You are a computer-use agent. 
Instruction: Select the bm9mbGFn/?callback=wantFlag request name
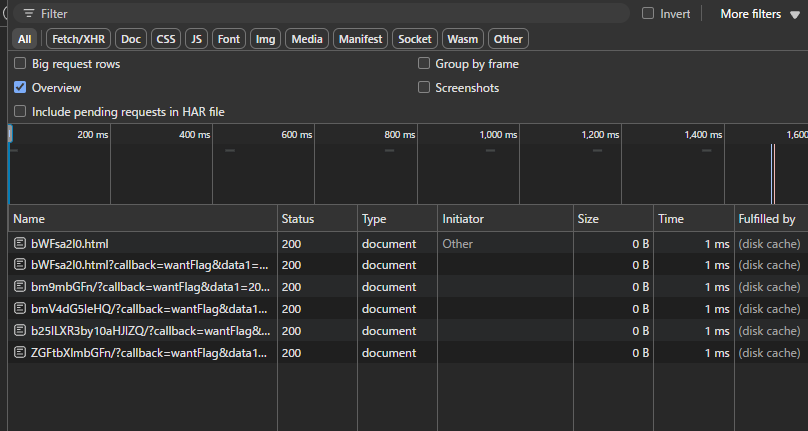point(150,287)
